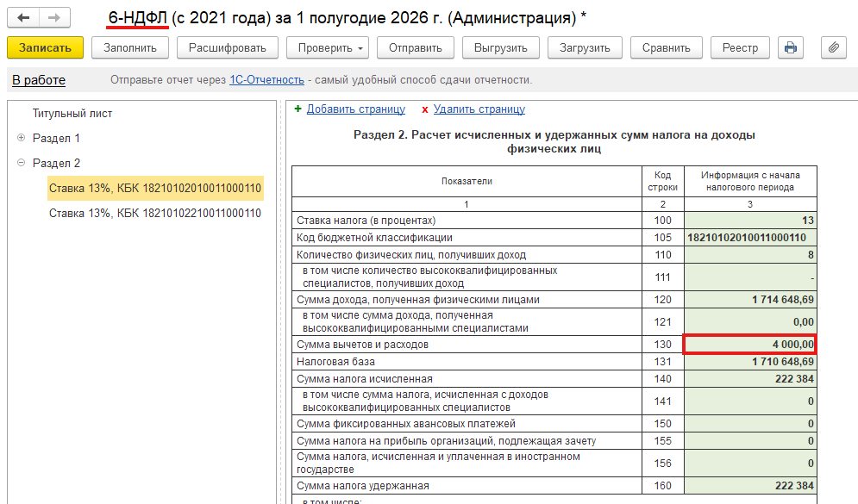Go back with the left arrow
The width and height of the screenshot is (858, 504).
tap(23, 17)
